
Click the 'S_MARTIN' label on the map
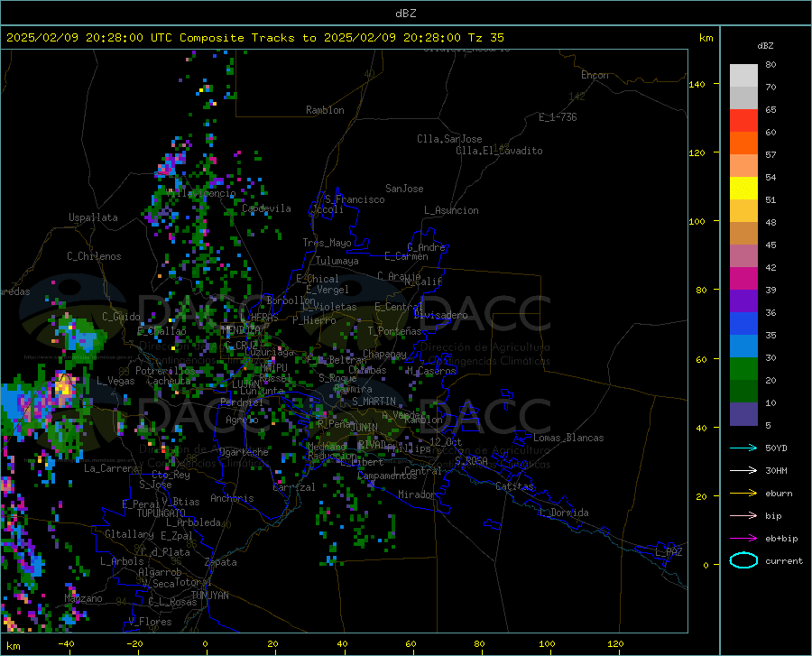click(x=374, y=402)
